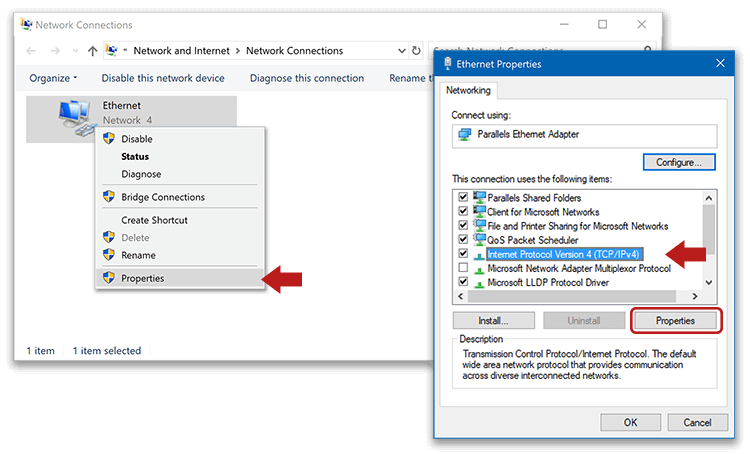Select the Ethernet adapter icon in Network Connections
Image resolution: width=750 pixels, height=454 pixels.
(76, 118)
